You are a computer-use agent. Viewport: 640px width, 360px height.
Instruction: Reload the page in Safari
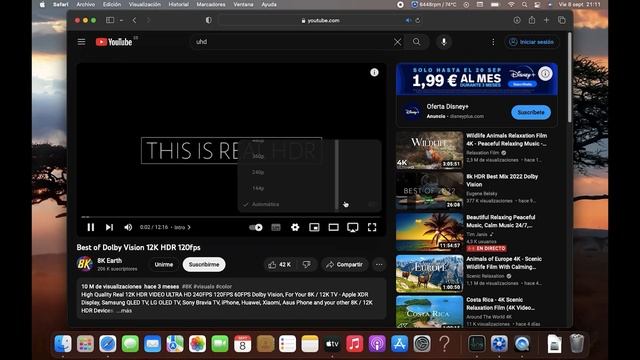[418, 20]
